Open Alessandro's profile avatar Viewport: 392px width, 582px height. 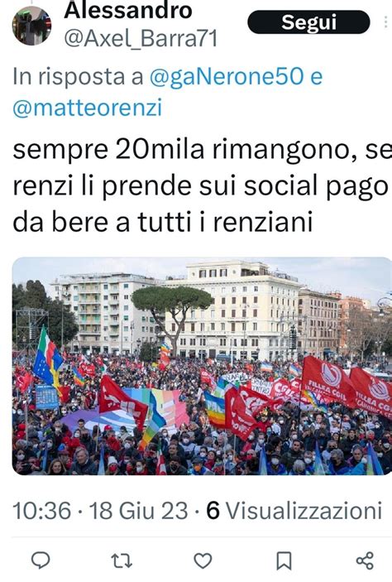coord(31,25)
